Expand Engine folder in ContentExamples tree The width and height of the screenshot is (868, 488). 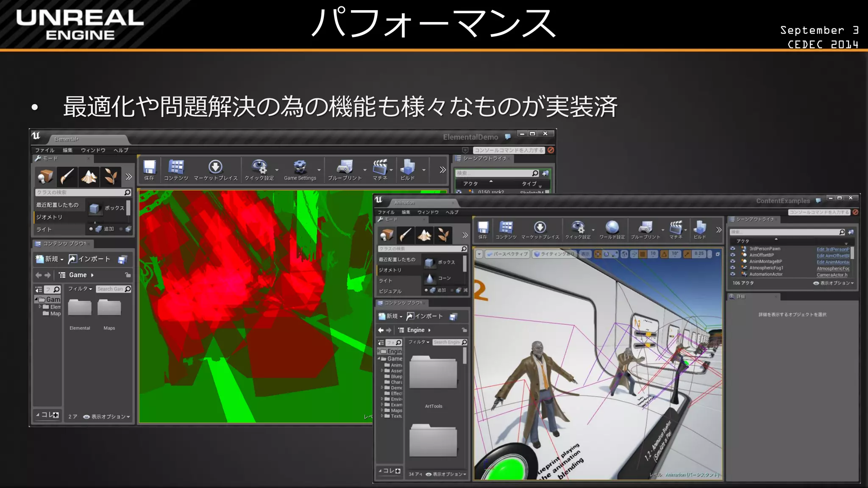379,351
